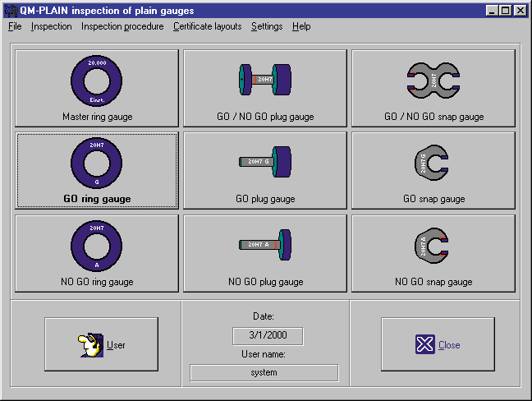The height and width of the screenshot is (401, 532).
Task: Open the Help menu
Action: click(301, 26)
